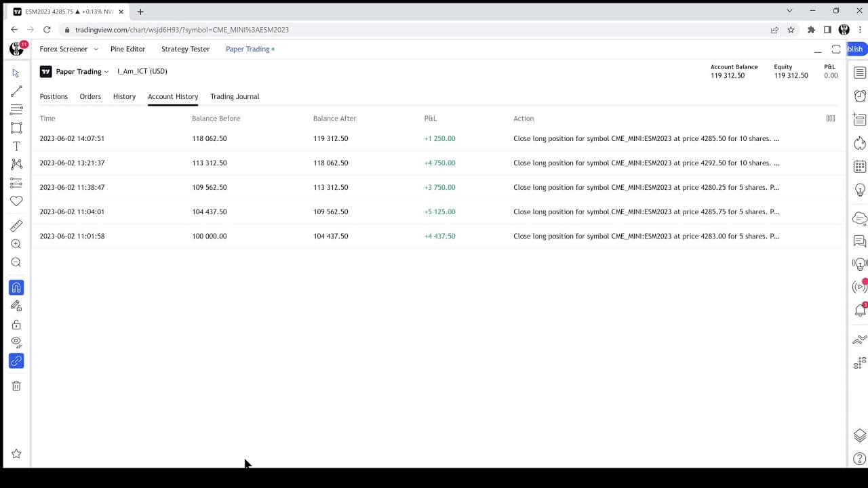The height and width of the screenshot is (488, 868).
Task: Select the geometric shapes tool
Action: (16, 127)
